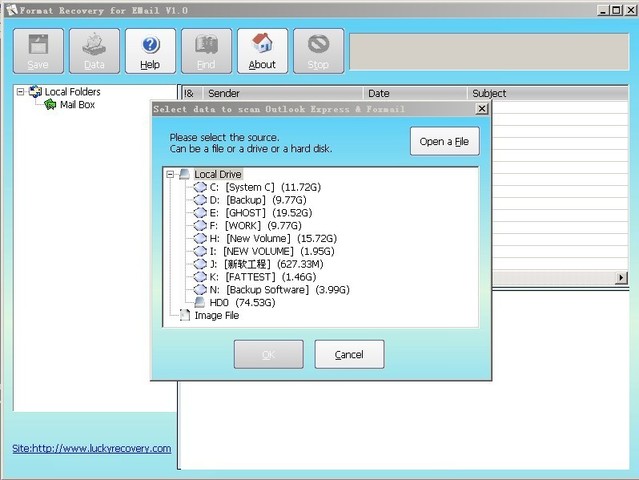Screen dimensions: 639x480
Task: Select 'C: [System C] (11.72G)' row
Action: [265, 187]
